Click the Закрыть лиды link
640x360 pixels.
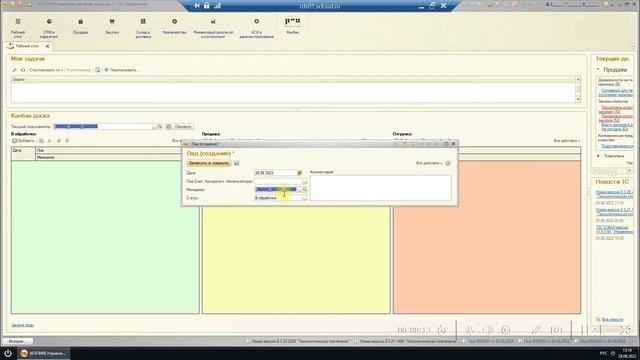pos(22,325)
